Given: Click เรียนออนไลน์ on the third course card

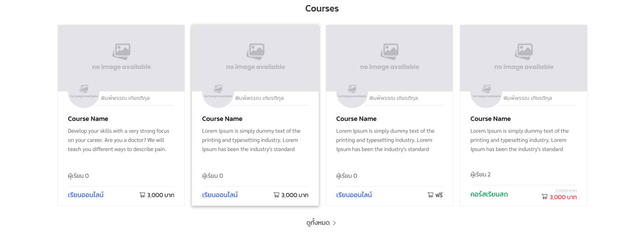Looking at the screenshot, I should pyautogui.click(x=354, y=195).
